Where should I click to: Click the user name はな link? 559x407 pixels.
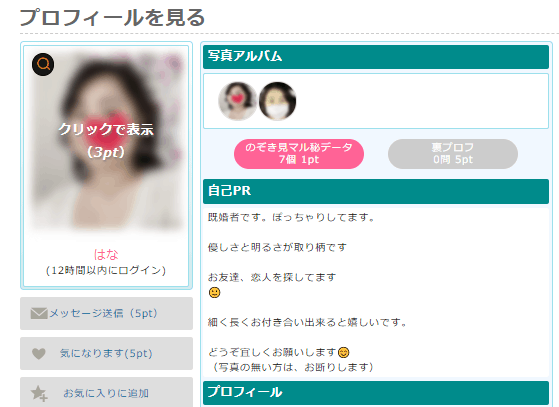click(106, 254)
